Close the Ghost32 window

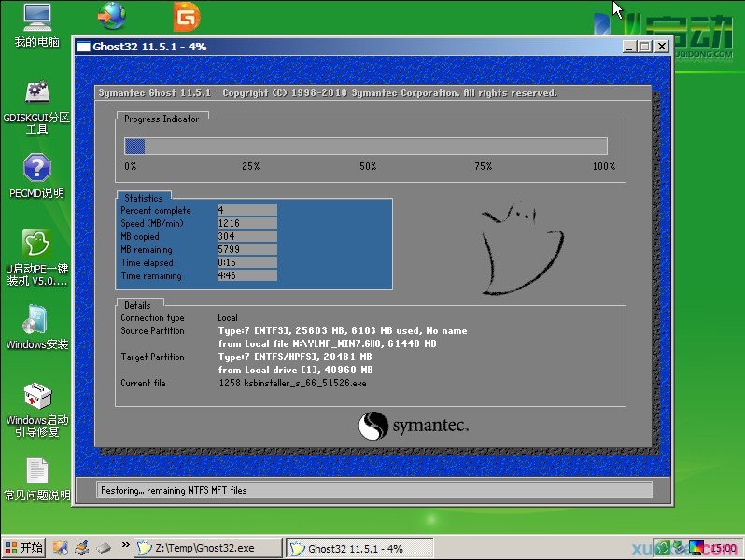tap(661, 47)
